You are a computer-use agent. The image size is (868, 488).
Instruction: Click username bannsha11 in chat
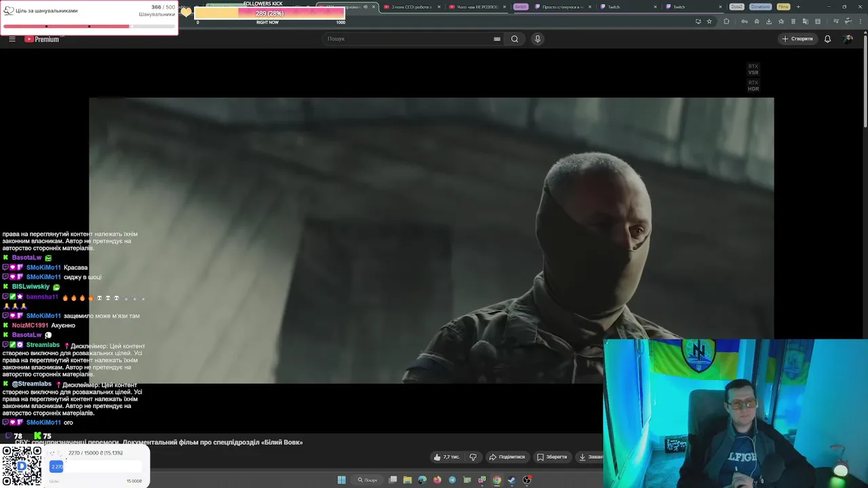[42, 297]
